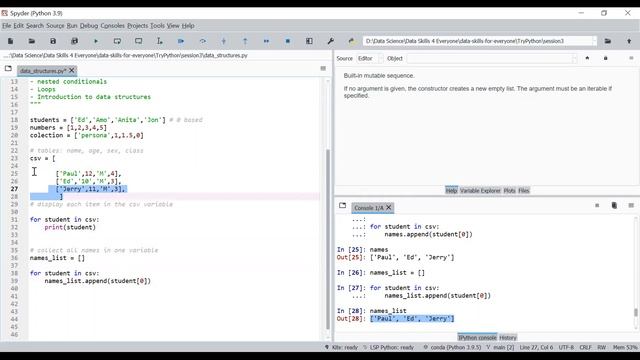Click CRLF line ending status

(585, 347)
